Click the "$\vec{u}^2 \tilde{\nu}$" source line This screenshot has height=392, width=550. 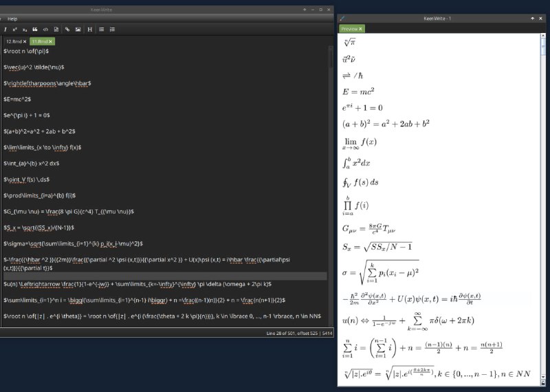pos(34,67)
